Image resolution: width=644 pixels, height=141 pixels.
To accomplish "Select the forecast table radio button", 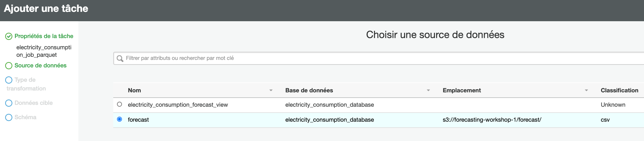I will tap(119, 119).
